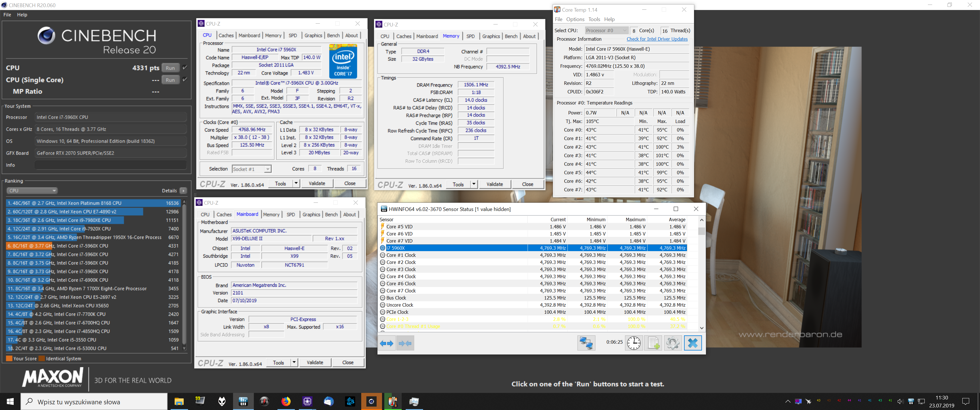Click Average column header in HWiNFO

point(668,220)
